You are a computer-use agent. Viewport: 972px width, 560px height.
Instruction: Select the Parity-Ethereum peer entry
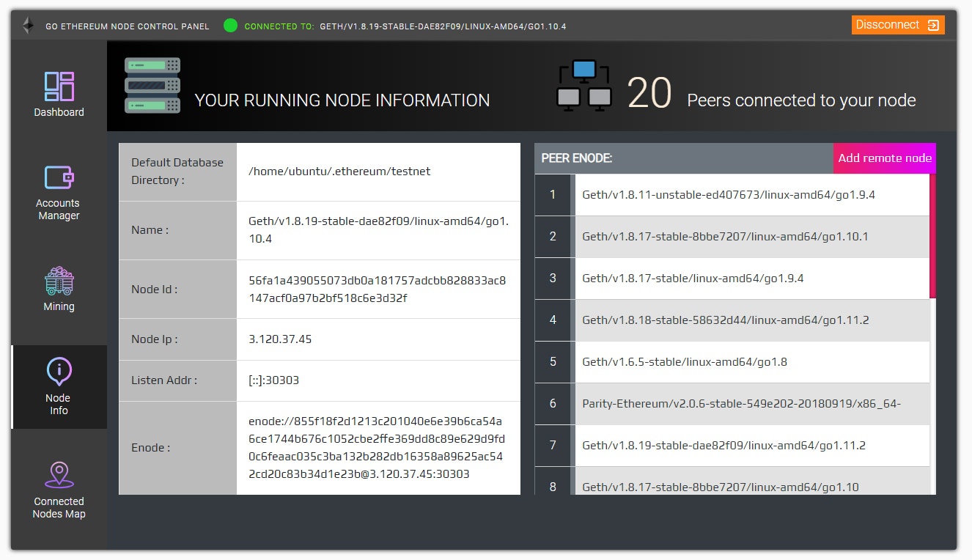[x=740, y=403]
